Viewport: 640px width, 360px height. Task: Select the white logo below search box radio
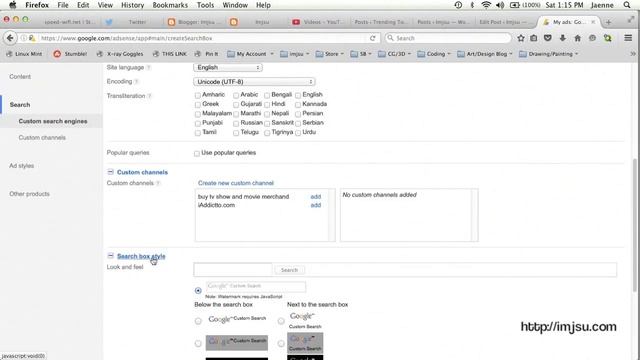198,321
